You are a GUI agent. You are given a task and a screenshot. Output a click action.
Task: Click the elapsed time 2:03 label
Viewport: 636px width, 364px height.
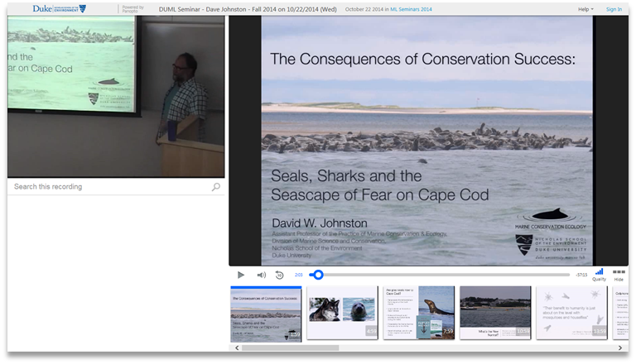coord(298,275)
